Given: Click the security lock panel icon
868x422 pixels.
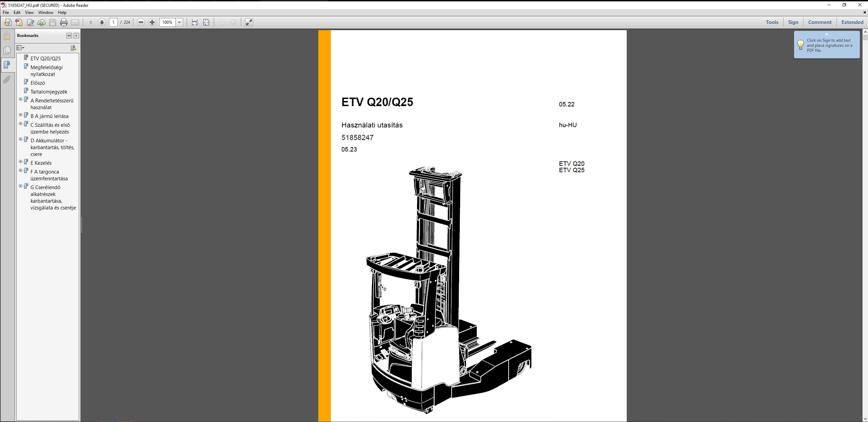Looking at the screenshot, I should click(x=7, y=36).
